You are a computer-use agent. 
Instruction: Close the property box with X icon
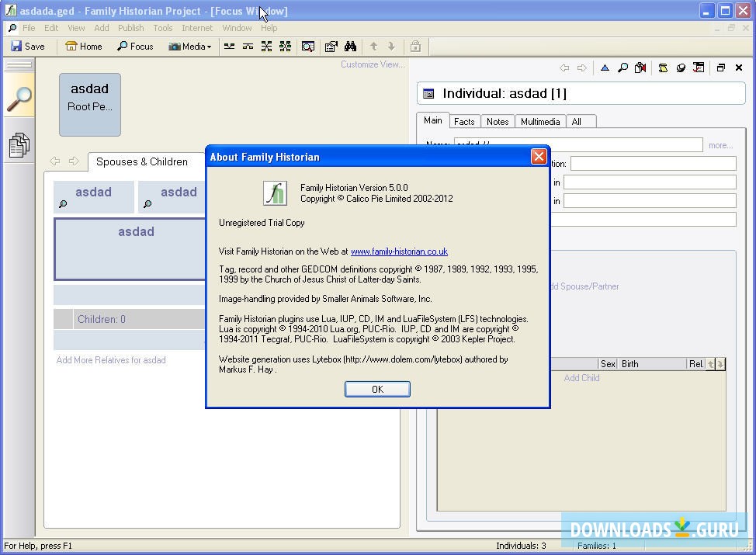click(739, 68)
